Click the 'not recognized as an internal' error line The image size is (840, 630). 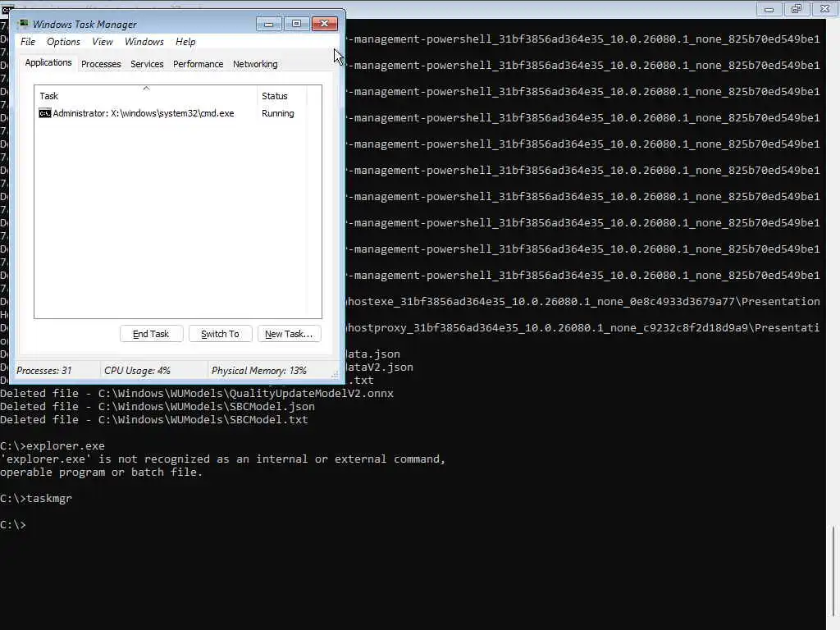tap(223, 459)
